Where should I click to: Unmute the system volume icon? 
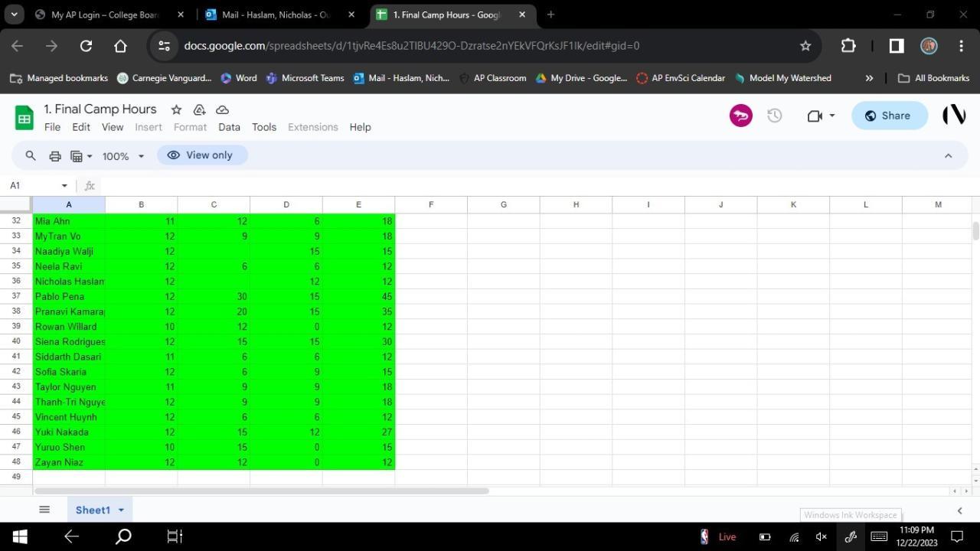(822, 536)
